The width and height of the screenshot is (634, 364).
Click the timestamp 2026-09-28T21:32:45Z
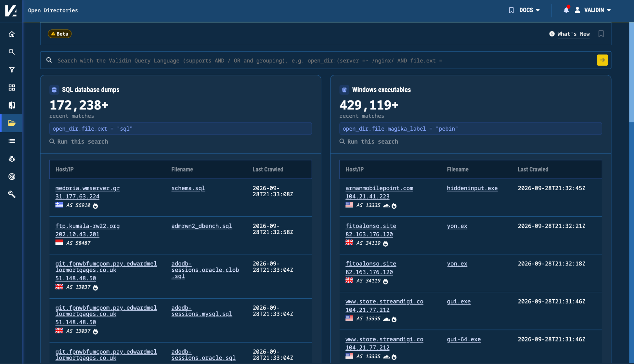click(x=552, y=188)
